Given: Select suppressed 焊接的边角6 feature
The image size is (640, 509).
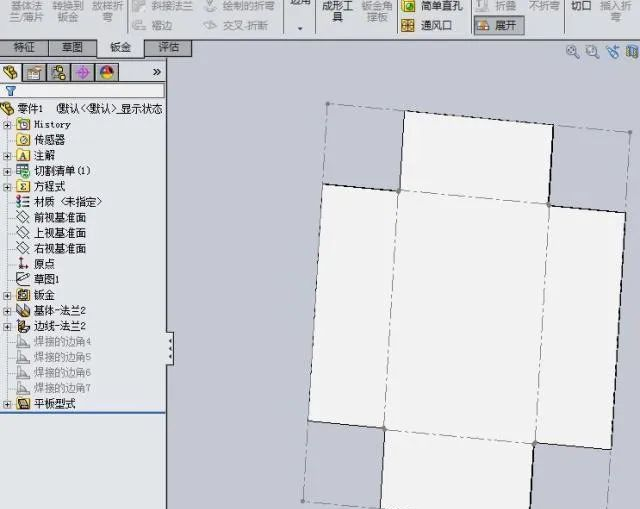Looking at the screenshot, I should tap(62, 372).
